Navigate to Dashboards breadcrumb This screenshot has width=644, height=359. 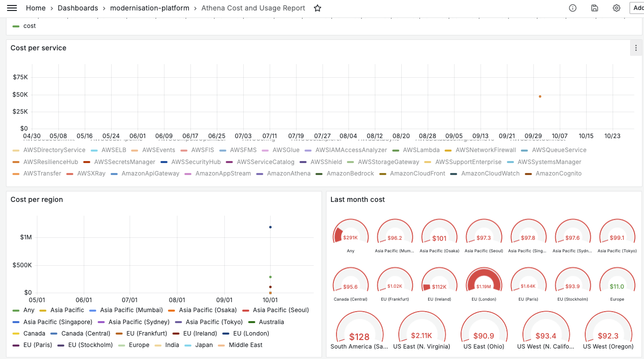pyautogui.click(x=78, y=8)
